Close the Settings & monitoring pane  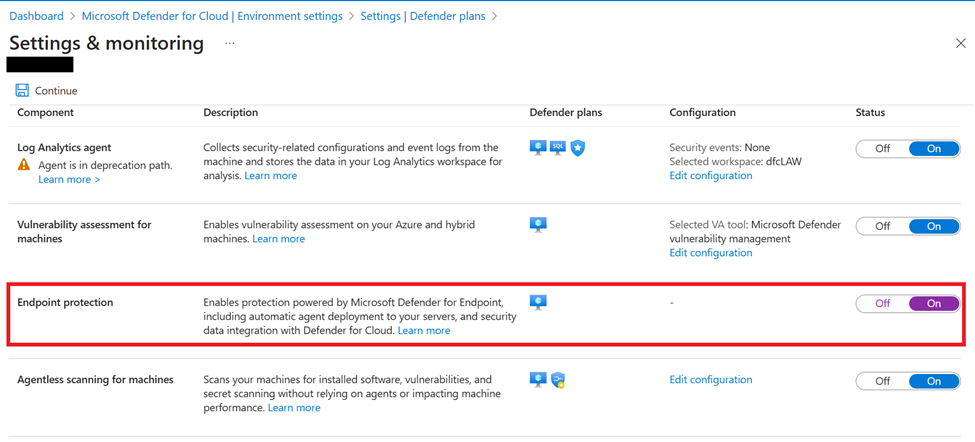tap(960, 43)
